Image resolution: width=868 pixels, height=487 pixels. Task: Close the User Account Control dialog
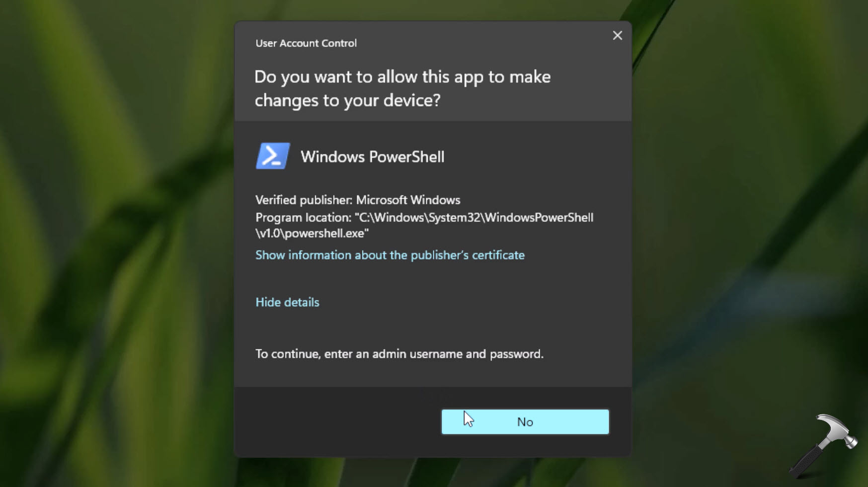[x=617, y=36]
